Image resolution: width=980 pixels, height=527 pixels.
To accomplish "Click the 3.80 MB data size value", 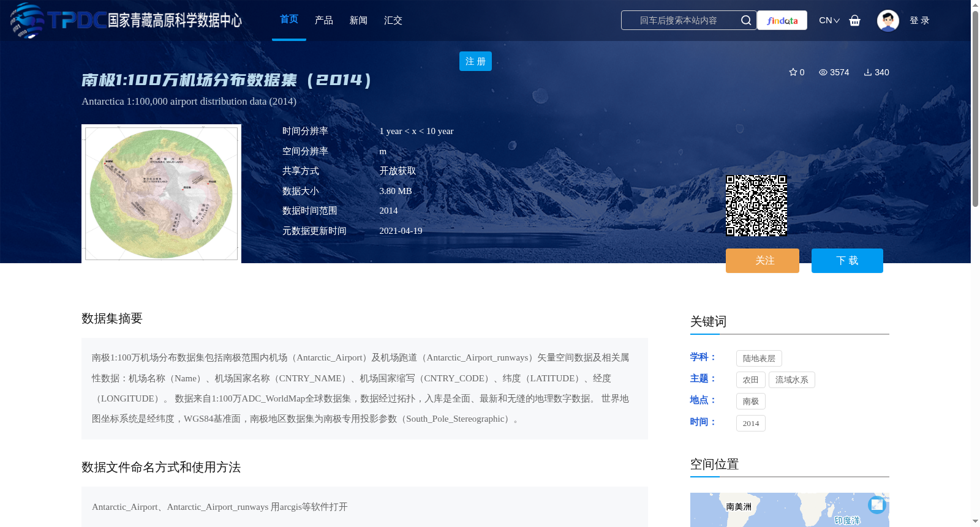I will (x=396, y=191).
